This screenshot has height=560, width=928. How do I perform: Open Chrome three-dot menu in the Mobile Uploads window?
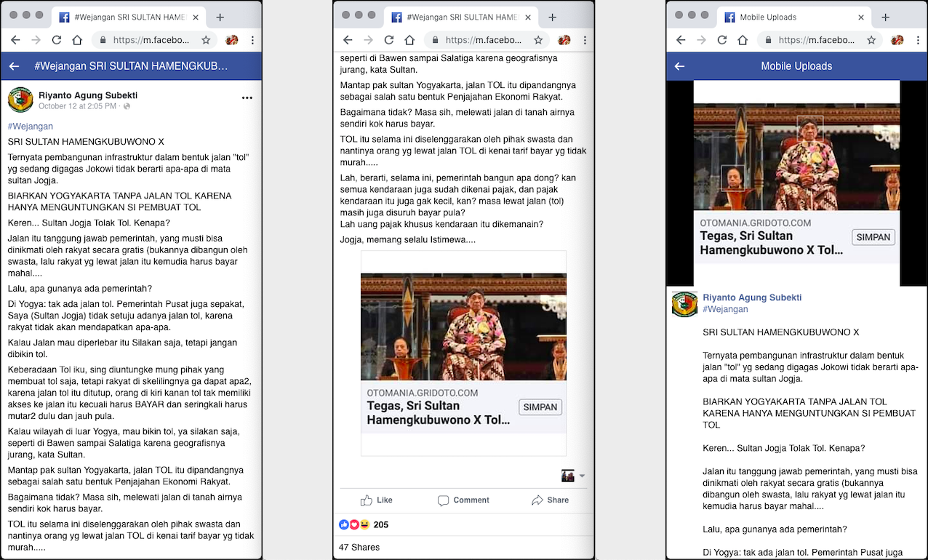pyautogui.click(x=918, y=41)
